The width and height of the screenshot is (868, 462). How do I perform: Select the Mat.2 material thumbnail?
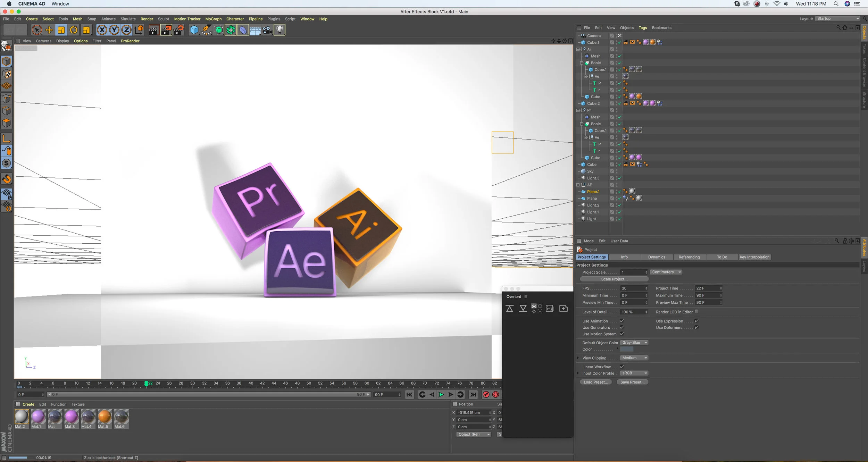tap(22, 417)
